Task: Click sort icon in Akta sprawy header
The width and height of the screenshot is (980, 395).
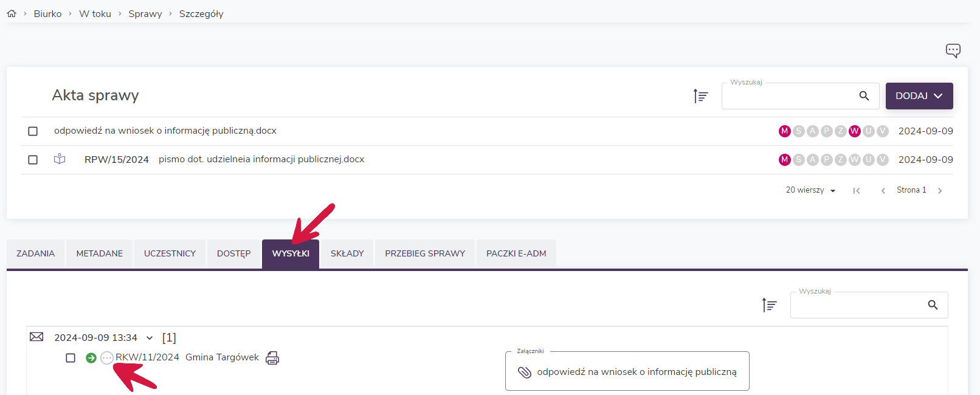Action: click(x=700, y=96)
